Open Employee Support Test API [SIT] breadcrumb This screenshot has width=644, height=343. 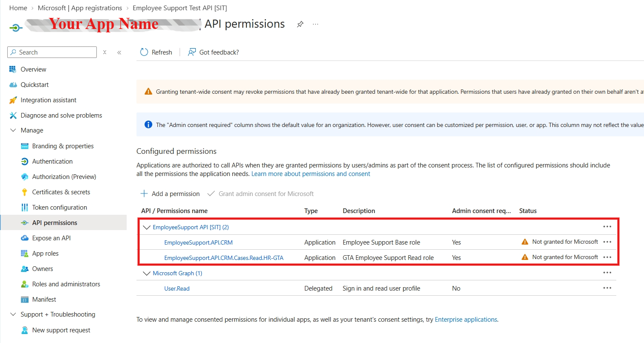point(180,8)
